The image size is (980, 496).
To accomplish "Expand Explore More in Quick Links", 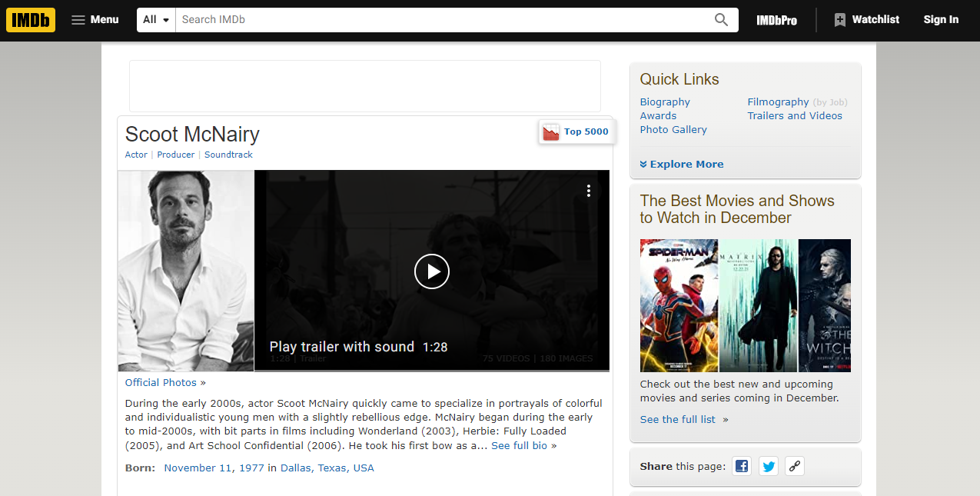I will 682,164.
